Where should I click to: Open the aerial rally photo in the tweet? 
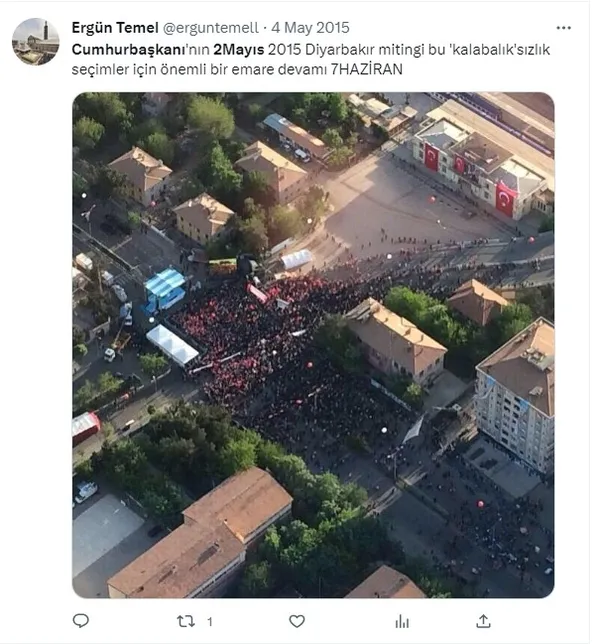tap(313, 345)
